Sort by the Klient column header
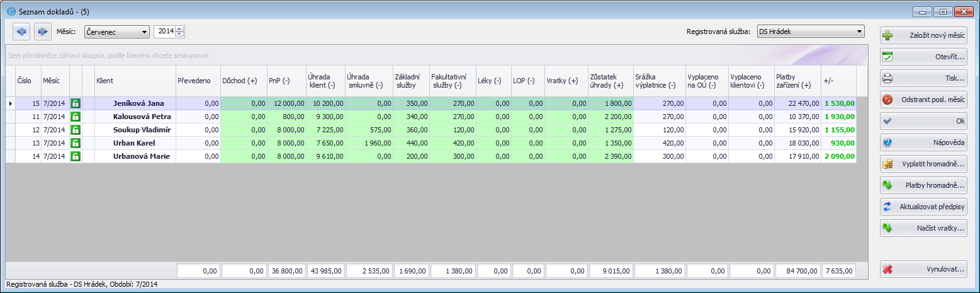 tap(135, 81)
